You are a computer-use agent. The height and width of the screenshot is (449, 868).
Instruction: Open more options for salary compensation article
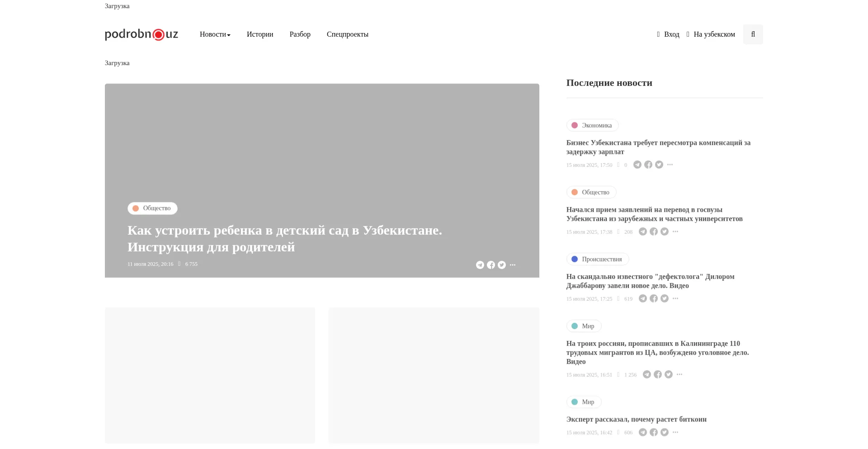[670, 165]
